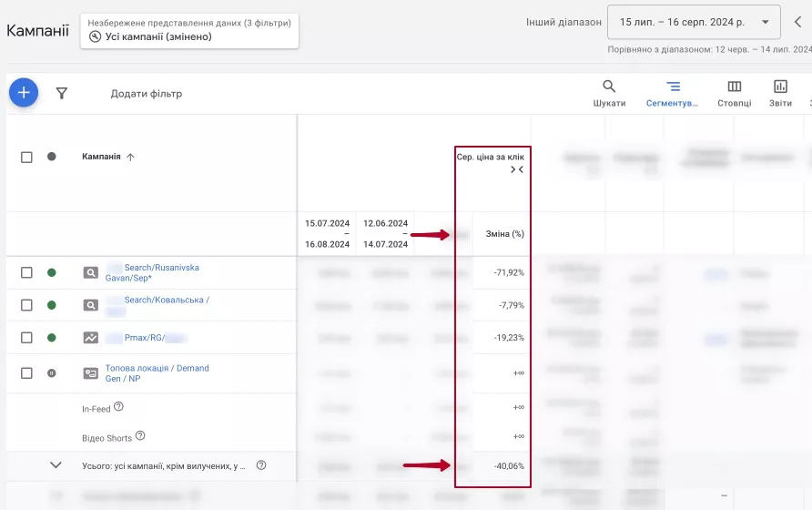This screenshot has width=812, height=510.
Task: Click the -40,06% total change value
Action: pos(509,466)
